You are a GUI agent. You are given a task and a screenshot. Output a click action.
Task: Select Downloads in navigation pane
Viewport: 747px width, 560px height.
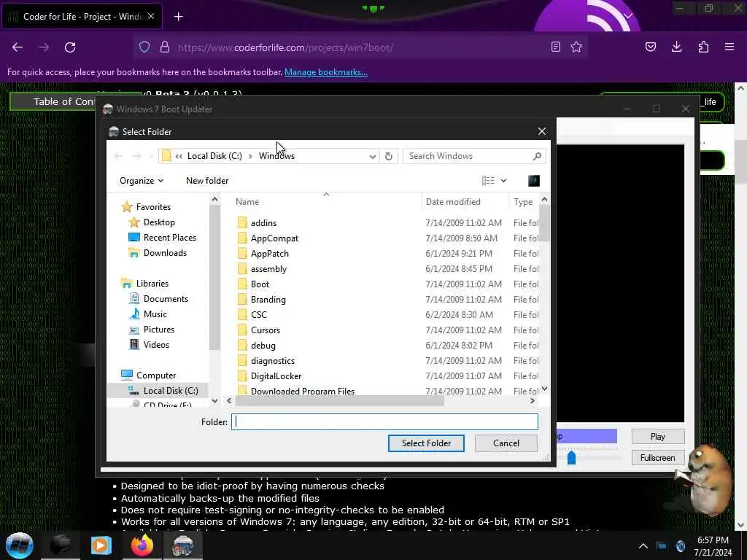[165, 253]
